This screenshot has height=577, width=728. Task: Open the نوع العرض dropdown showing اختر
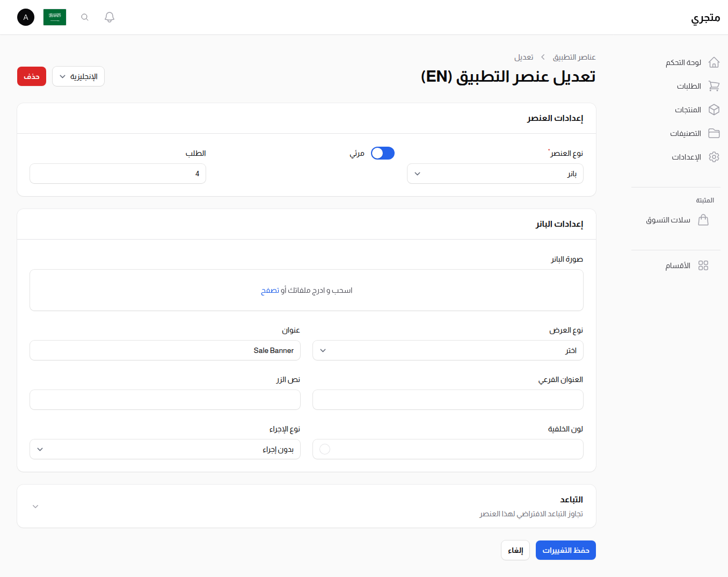click(448, 350)
